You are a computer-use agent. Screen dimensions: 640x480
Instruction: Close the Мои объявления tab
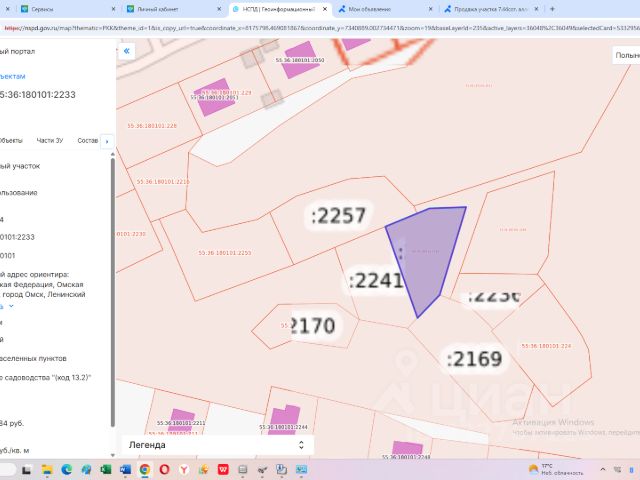tap(430, 9)
